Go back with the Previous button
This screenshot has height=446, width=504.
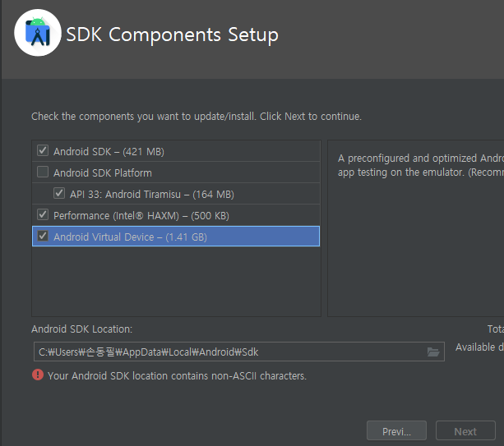[x=396, y=431]
